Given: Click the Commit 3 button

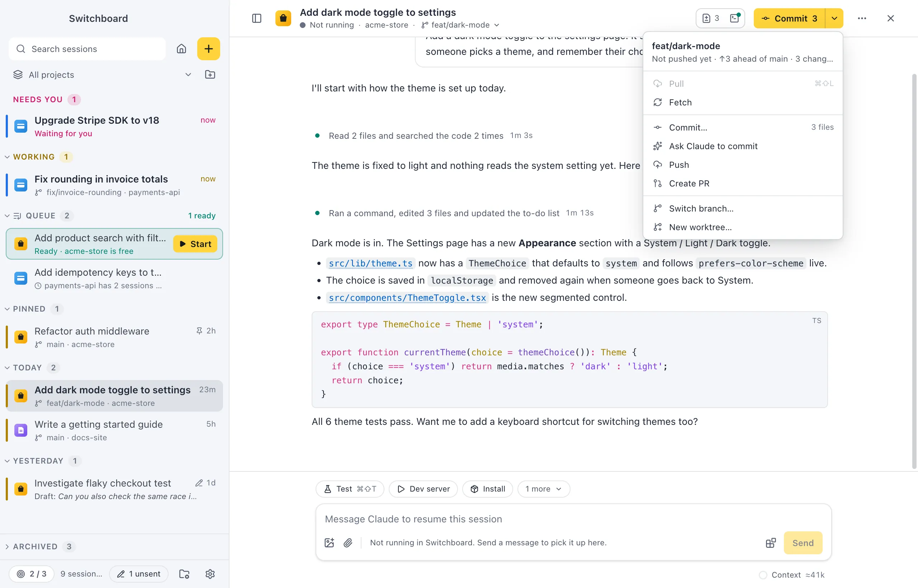Looking at the screenshot, I should [789, 18].
